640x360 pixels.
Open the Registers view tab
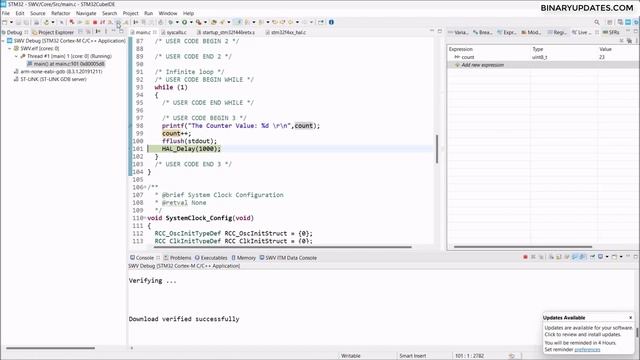pos(556,32)
